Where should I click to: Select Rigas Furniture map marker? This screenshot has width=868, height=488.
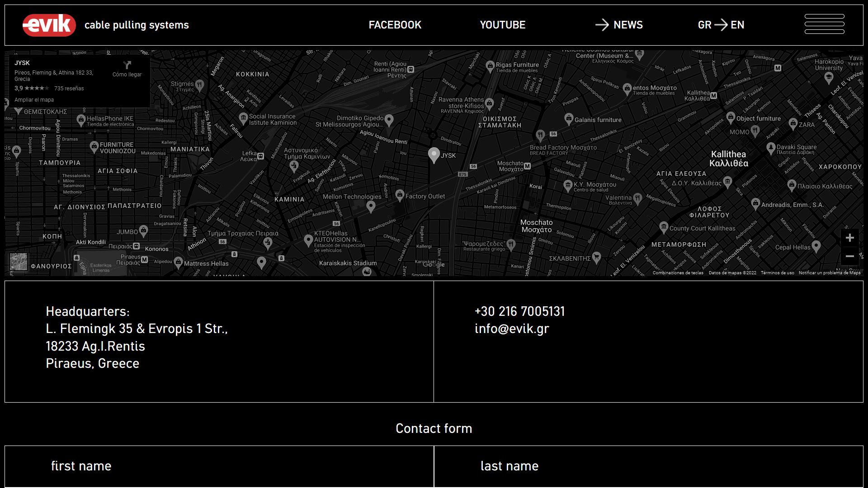[490, 67]
